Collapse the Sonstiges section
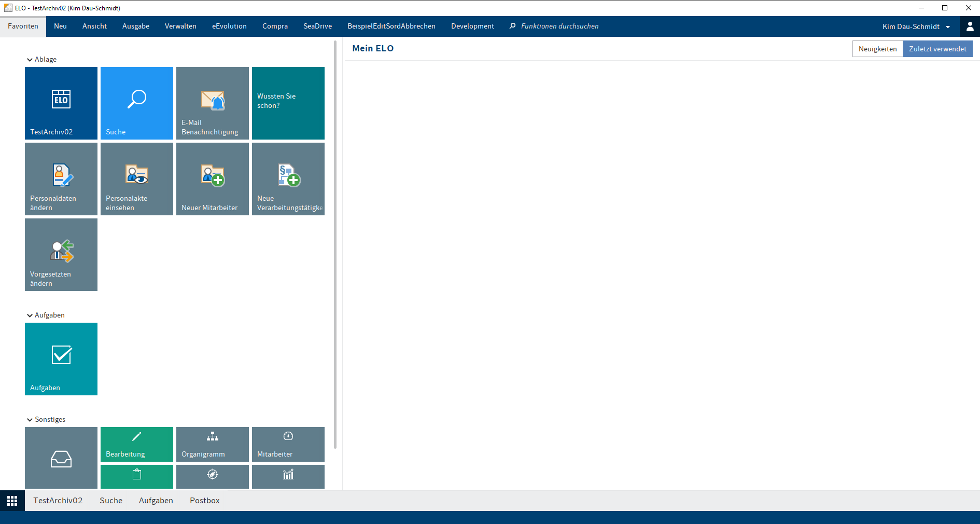Image resolution: width=980 pixels, height=524 pixels. tap(30, 420)
